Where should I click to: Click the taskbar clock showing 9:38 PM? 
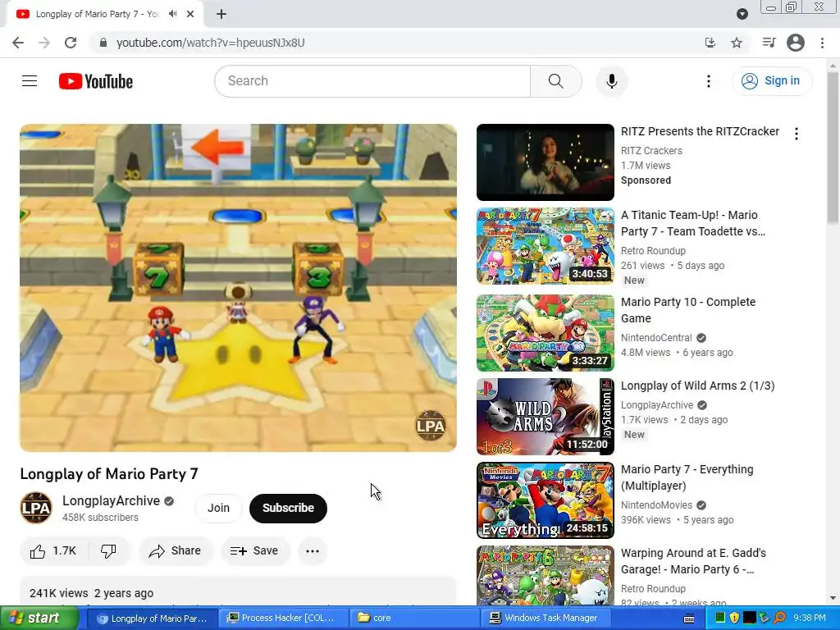pyautogui.click(x=810, y=619)
